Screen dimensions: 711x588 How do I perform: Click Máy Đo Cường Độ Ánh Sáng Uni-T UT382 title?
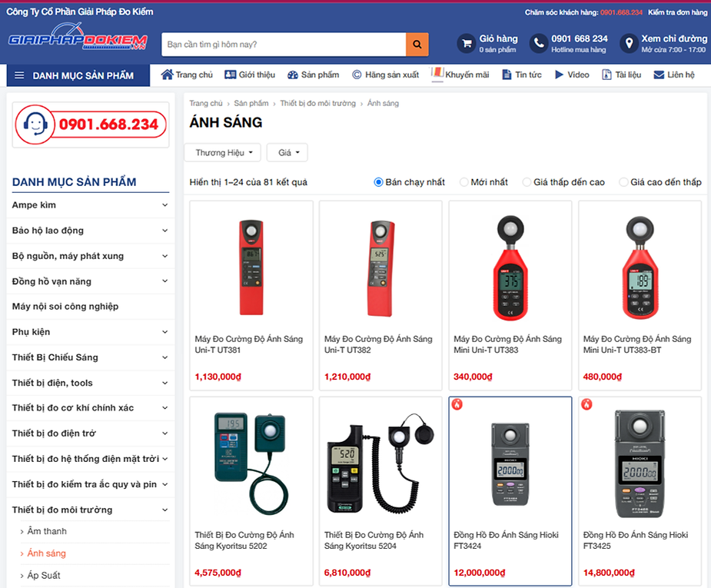click(378, 344)
